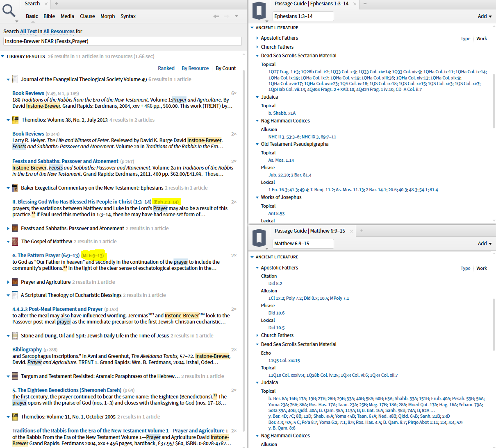Screen dimensions: 496x448
Task: Open the Ant 8.53 Josephus reference
Action: (276, 213)
